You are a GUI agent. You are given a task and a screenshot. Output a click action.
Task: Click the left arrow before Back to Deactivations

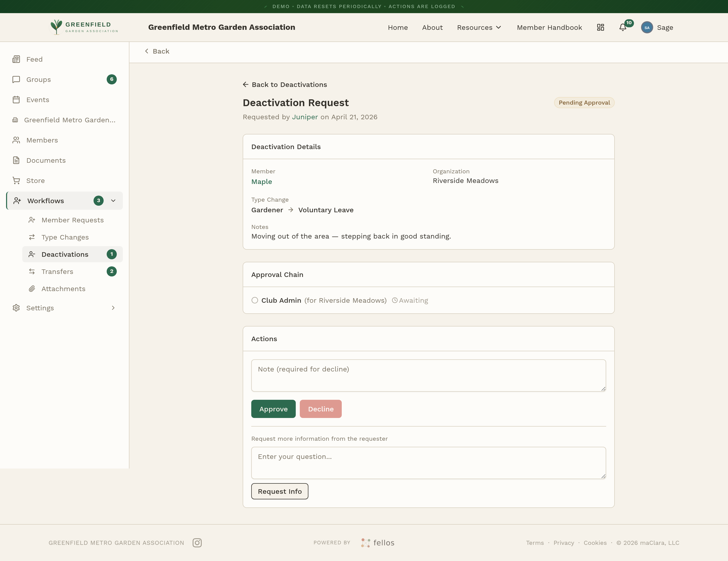pos(246,85)
